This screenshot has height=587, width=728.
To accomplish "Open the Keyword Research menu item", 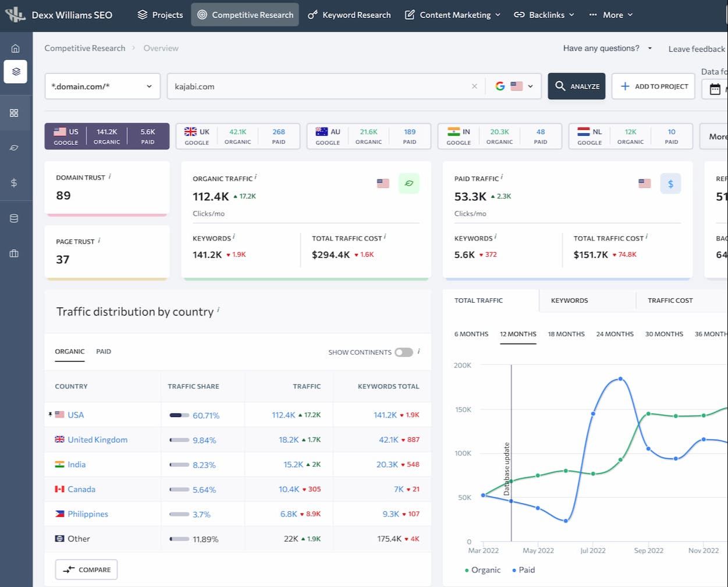I will coord(349,15).
